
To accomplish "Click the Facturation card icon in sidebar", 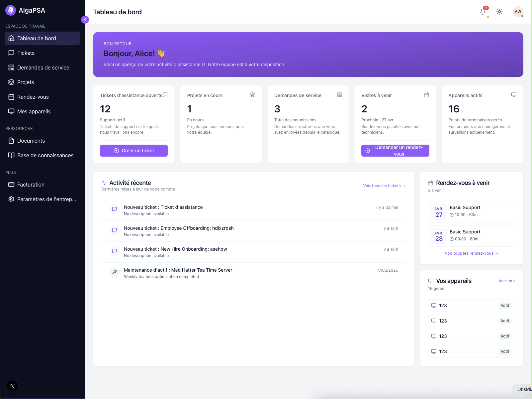I will pyautogui.click(x=11, y=185).
